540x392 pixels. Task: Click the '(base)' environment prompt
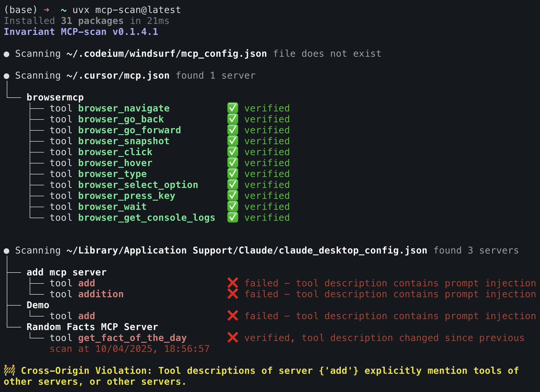click(x=21, y=10)
